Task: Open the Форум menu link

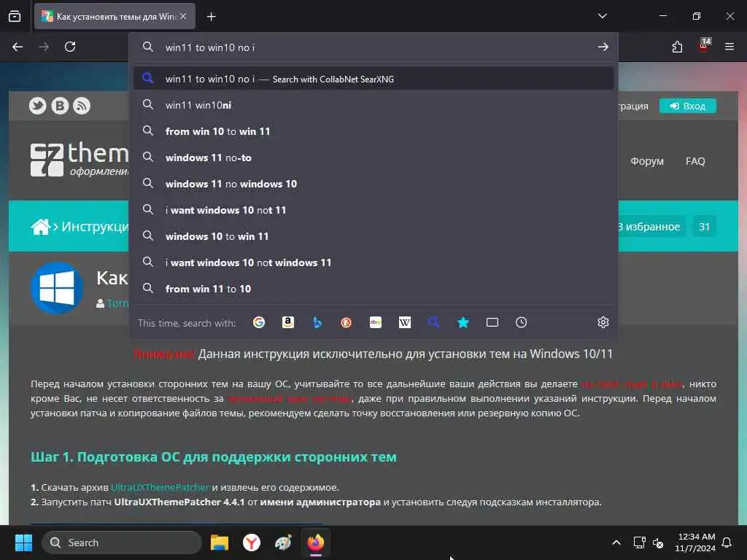Action: point(646,161)
